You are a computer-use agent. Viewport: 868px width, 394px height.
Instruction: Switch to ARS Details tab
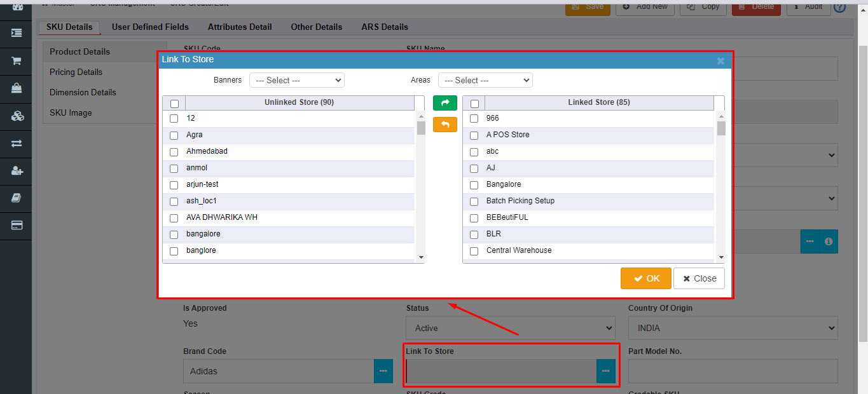point(385,27)
